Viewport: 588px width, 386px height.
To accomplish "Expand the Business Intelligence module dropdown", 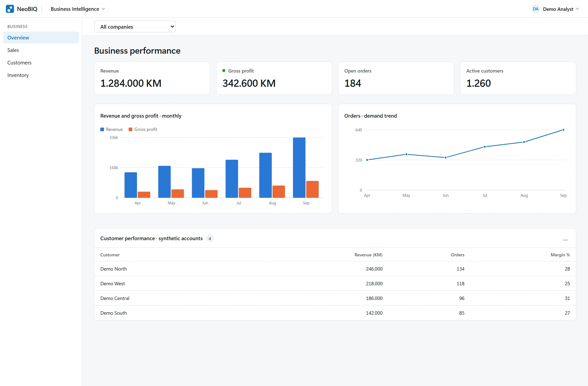I will pos(78,9).
